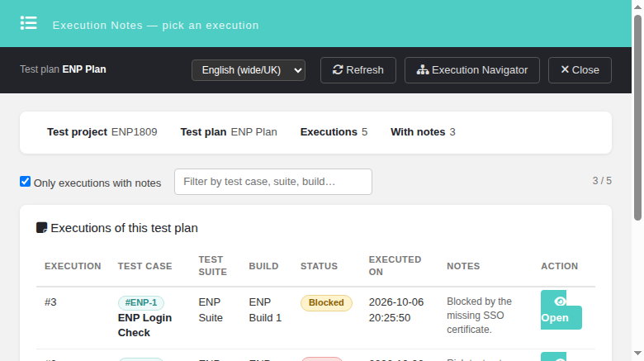Screen dimensions: 644x361
Task: Click the eye icon for execution #3
Action: click(x=560, y=302)
